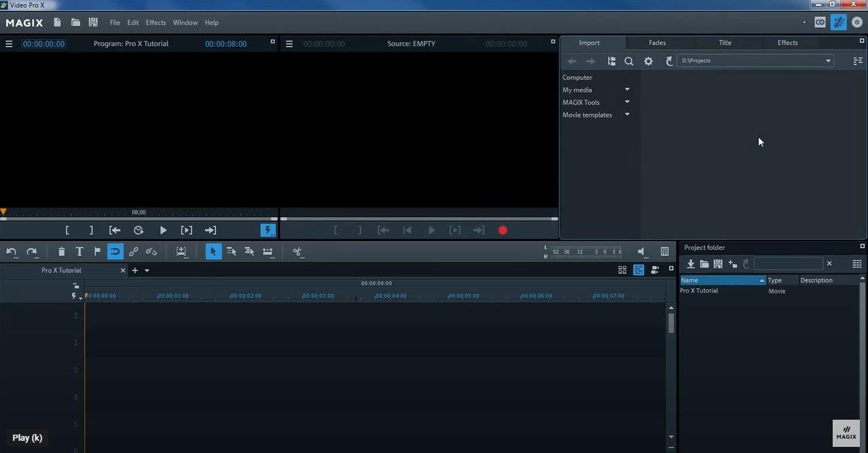868x453 pixels.
Task: Toggle the arrow selection mouse mode
Action: (x=213, y=251)
